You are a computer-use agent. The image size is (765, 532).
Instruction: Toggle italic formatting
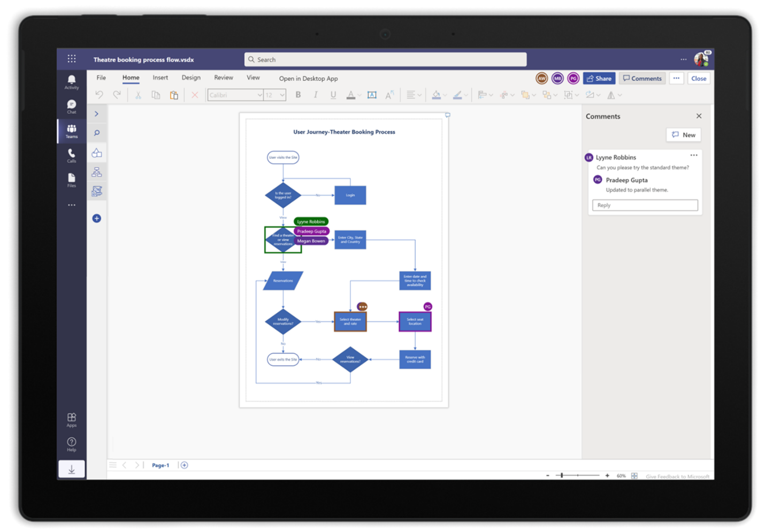[x=316, y=95]
